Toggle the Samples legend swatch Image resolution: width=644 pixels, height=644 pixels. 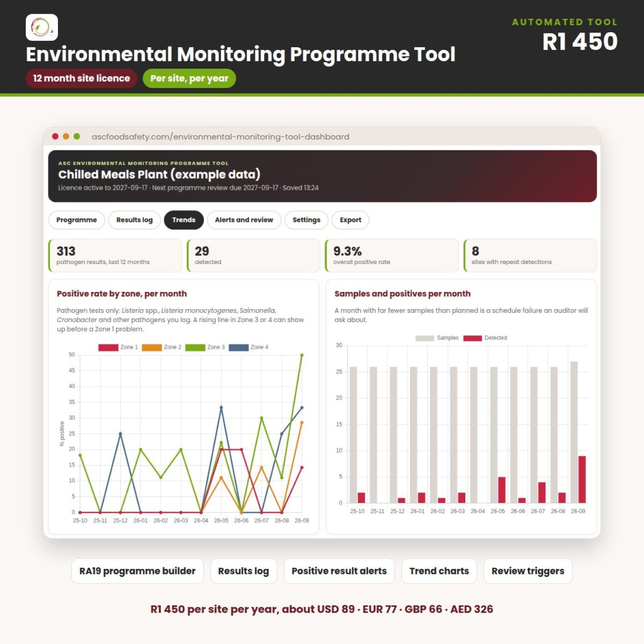click(x=425, y=338)
